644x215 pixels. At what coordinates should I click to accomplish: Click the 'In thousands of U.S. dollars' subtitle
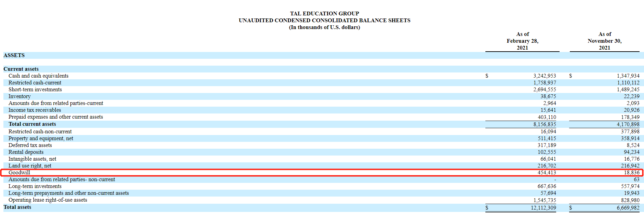[324, 27]
